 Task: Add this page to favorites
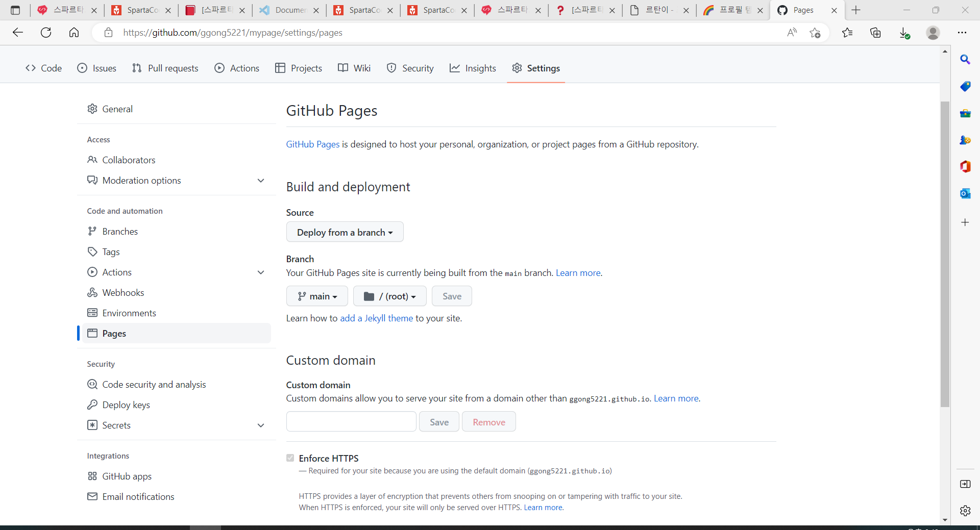point(815,33)
